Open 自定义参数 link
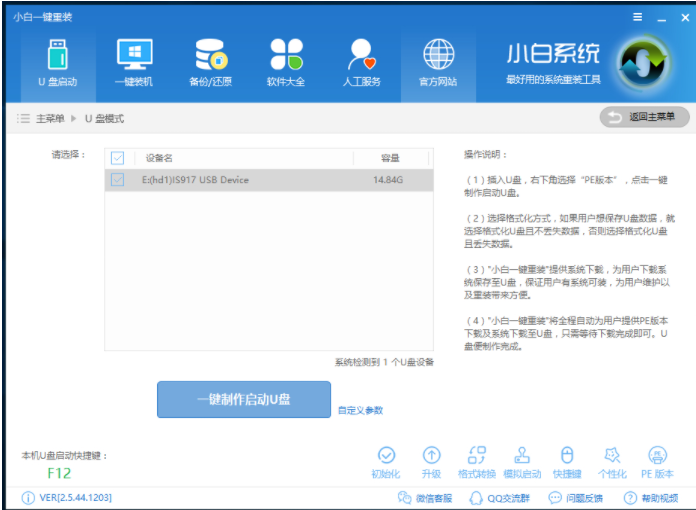Image resolution: width=696 pixels, height=510 pixels. tap(360, 410)
